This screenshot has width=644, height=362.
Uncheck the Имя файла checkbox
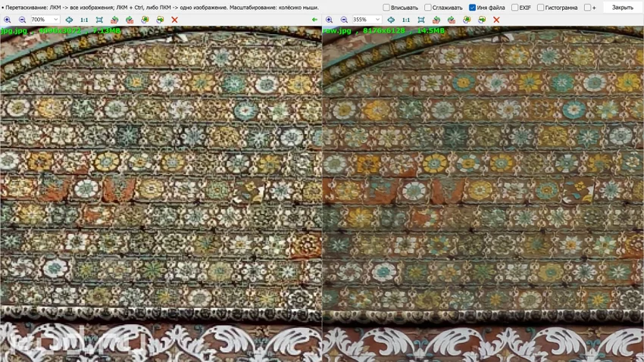point(472,8)
